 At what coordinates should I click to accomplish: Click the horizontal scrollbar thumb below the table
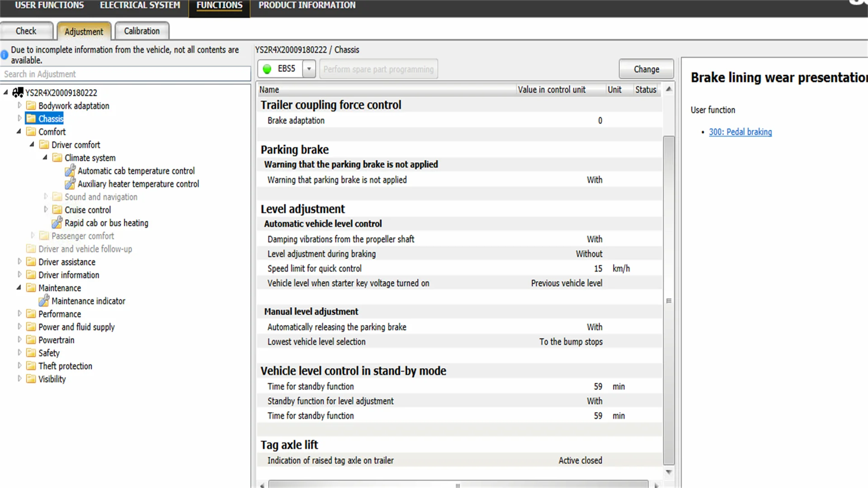(458, 485)
